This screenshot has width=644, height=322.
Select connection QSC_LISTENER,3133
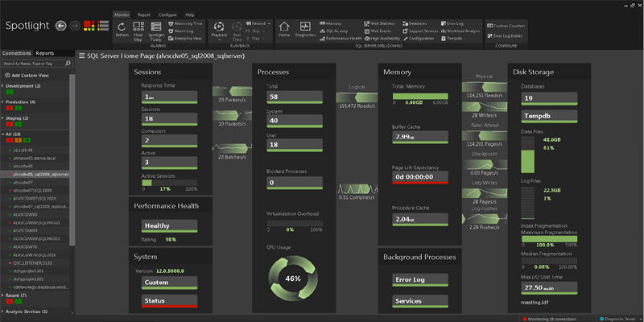pos(32,263)
